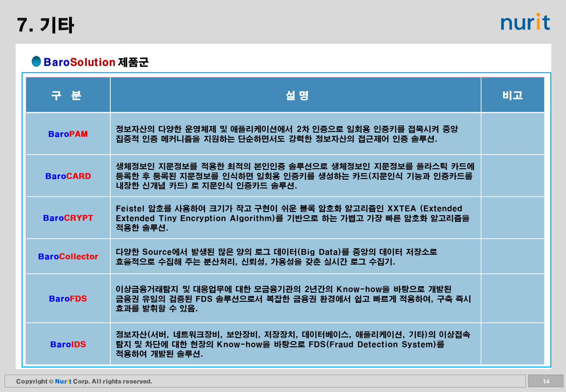
Task: Select the BaroFDS cell
Action: pos(68,299)
